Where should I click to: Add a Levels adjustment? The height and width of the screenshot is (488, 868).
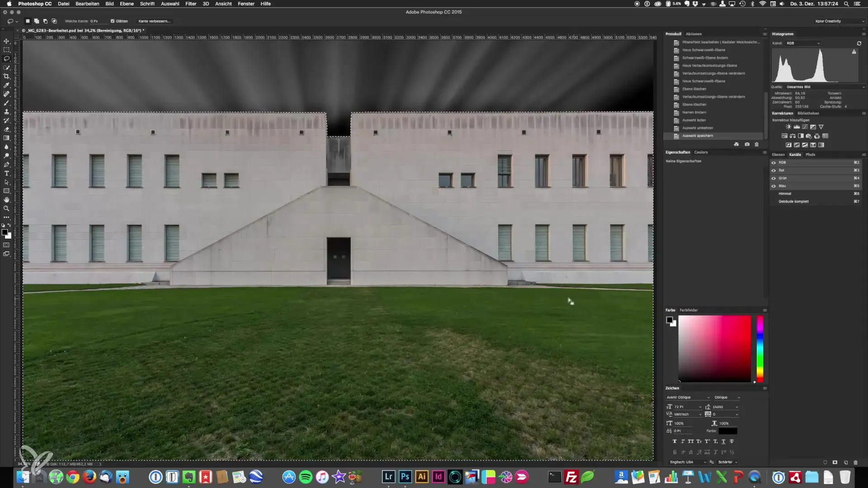pyautogui.click(x=797, y=127)
